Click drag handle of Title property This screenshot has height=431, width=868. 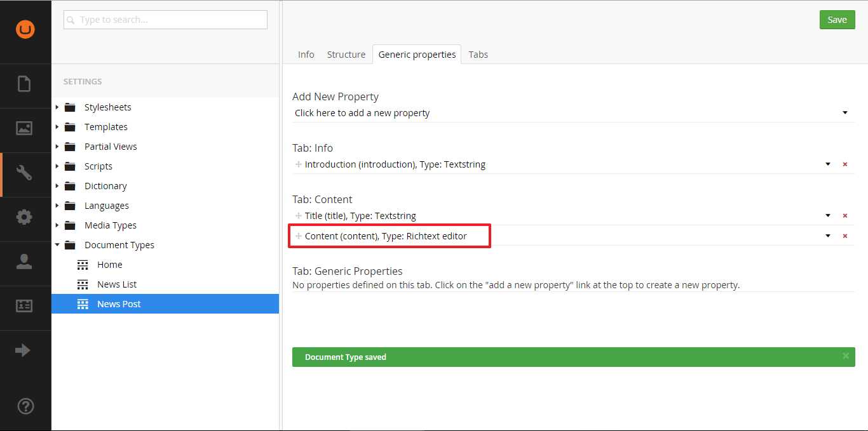(299, 216)
